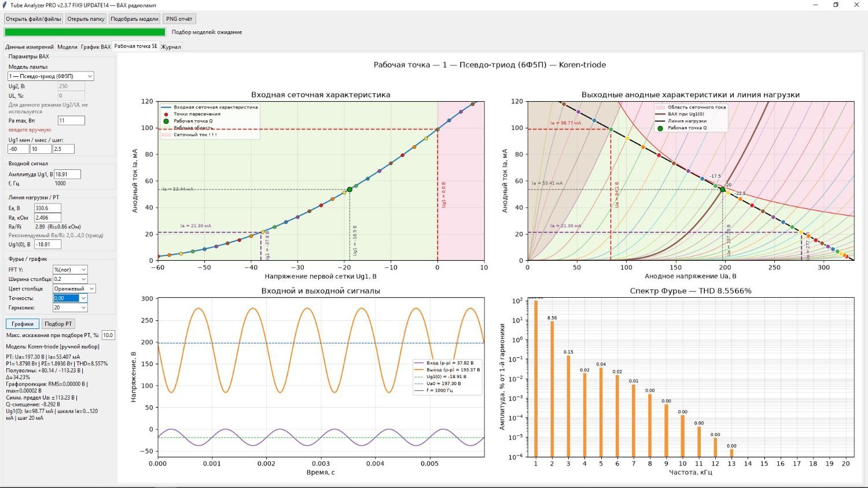Image resolution: width=868 pixels, height=488 pixels.
Task: Click the "Открыть файл/файлы" button
Action: coord(34,19)
